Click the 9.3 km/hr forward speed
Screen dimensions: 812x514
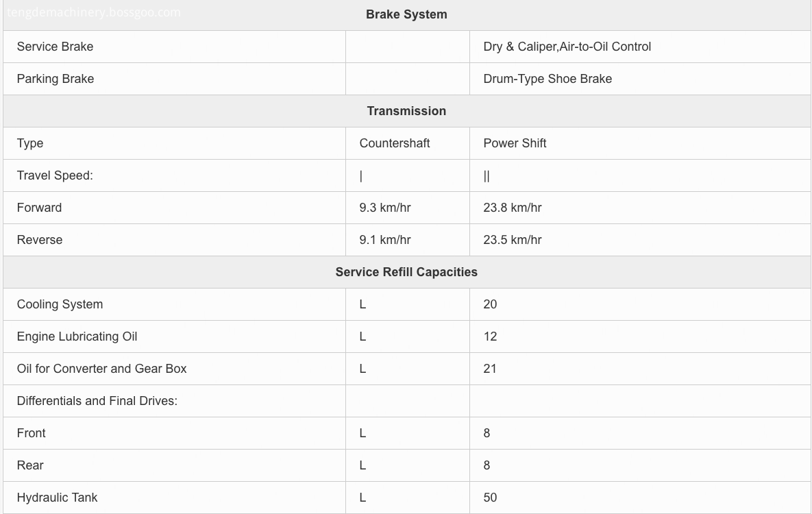tap(385, 208)
